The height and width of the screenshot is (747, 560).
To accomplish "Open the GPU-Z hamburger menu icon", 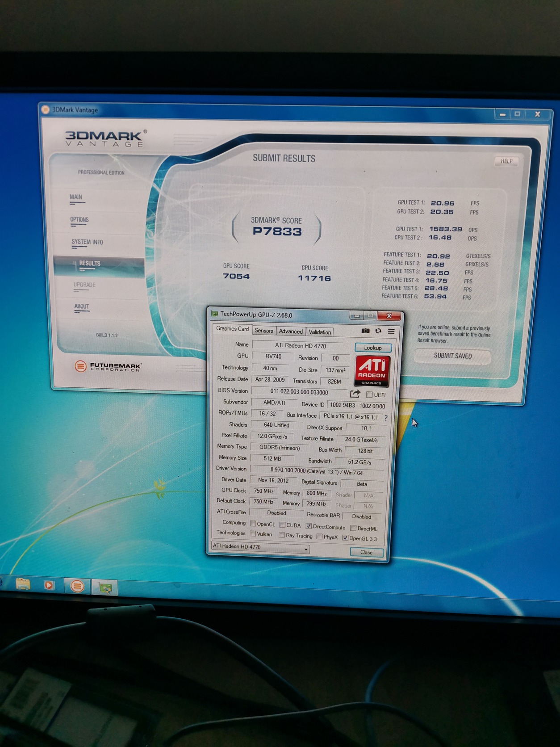I will [x=391, y=331].
